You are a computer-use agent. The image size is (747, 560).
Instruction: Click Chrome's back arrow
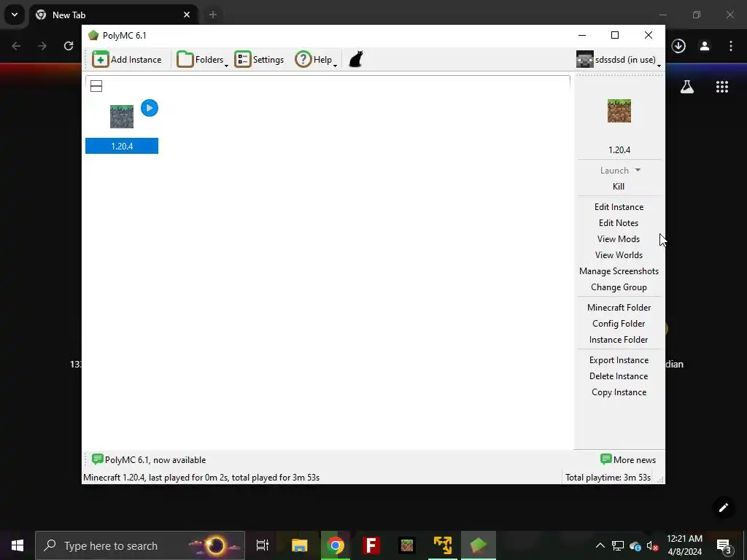point(16,46)
